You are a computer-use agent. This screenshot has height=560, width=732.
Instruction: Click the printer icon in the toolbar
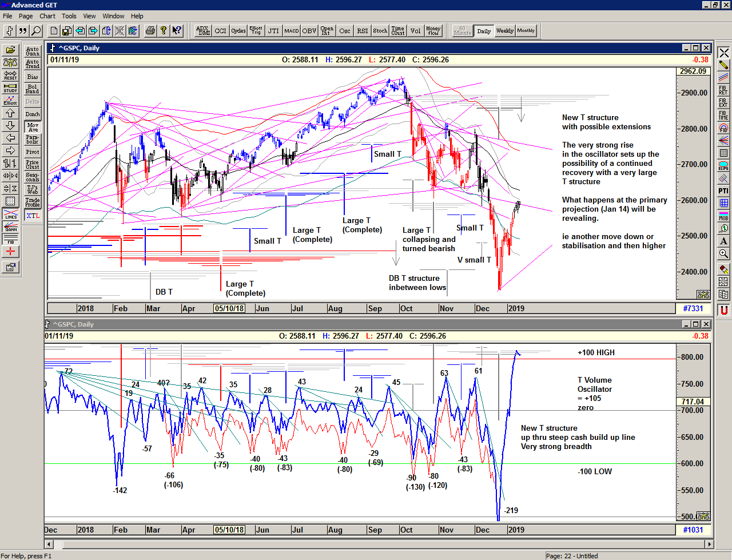150,31
